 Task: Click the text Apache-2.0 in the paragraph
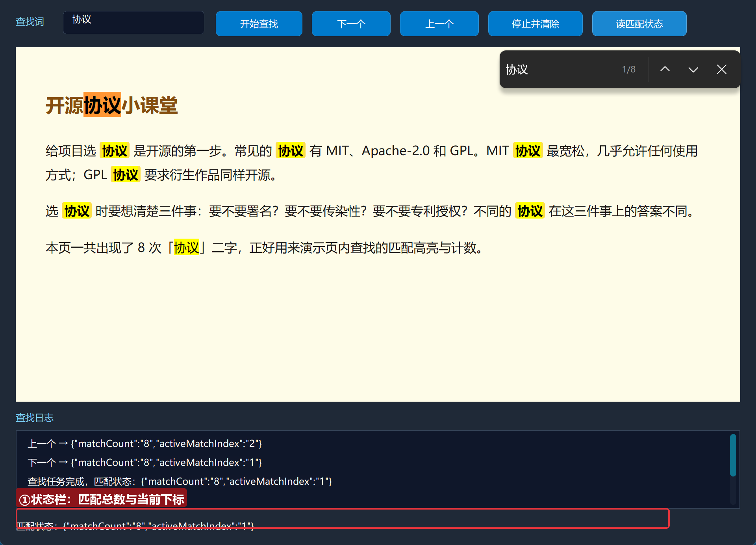[x=396, y=150]
